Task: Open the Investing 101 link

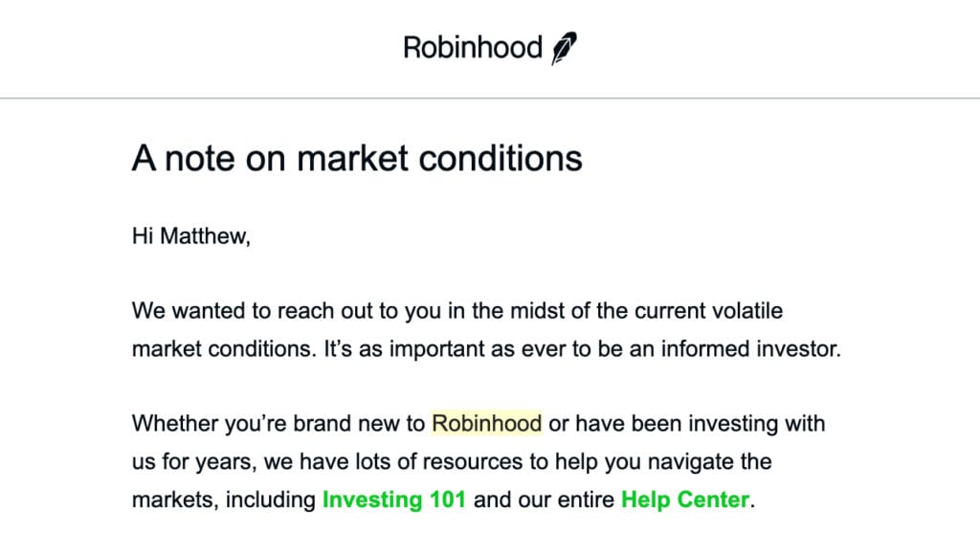Action: tap(393, 500)
